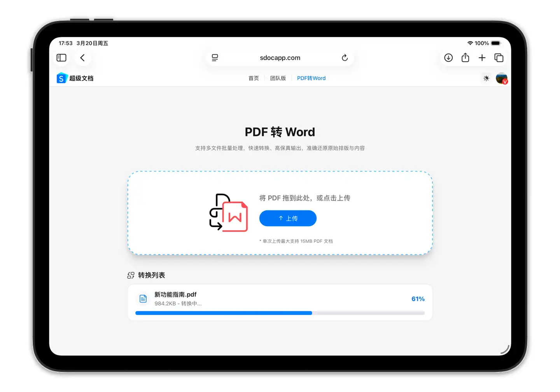Click the PDF file icon beside 新功能指南.pdf
The width and height of the screenshot is (560, 392).
[143, 298]
